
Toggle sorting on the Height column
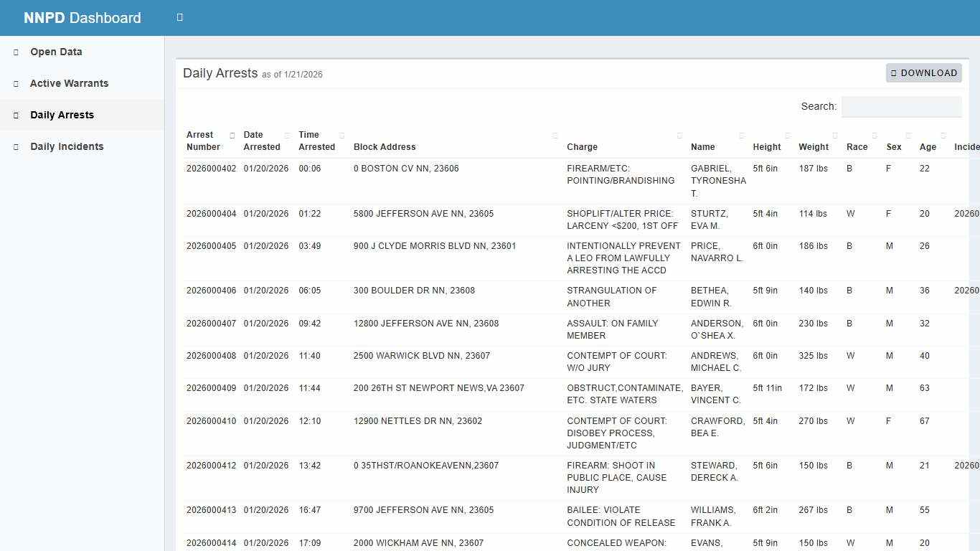[788, 135]
